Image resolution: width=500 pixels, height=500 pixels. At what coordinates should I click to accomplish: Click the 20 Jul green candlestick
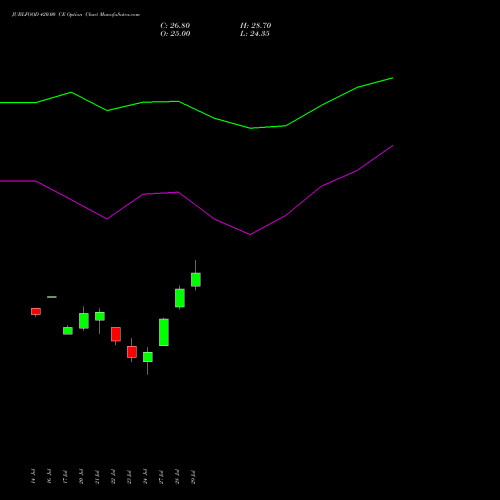point(84,321)
